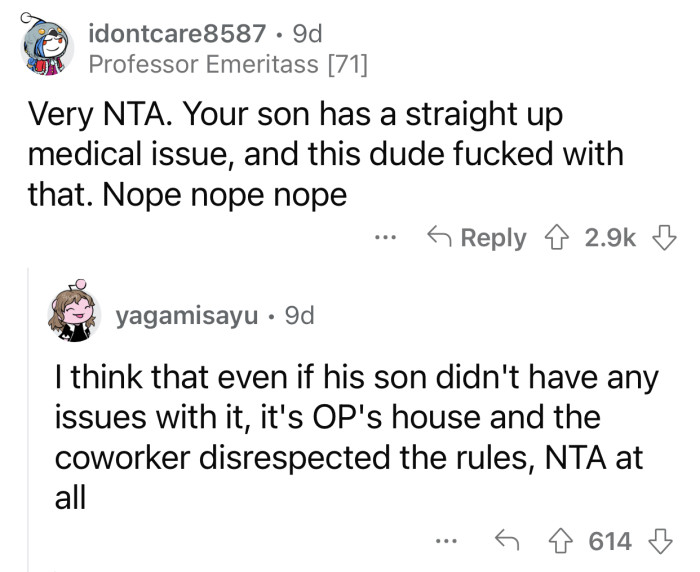The width and height of the screenshot is (700, 572).
Task: Click the 9d timestamp beside yagamisayu
Action: (299, 316)
